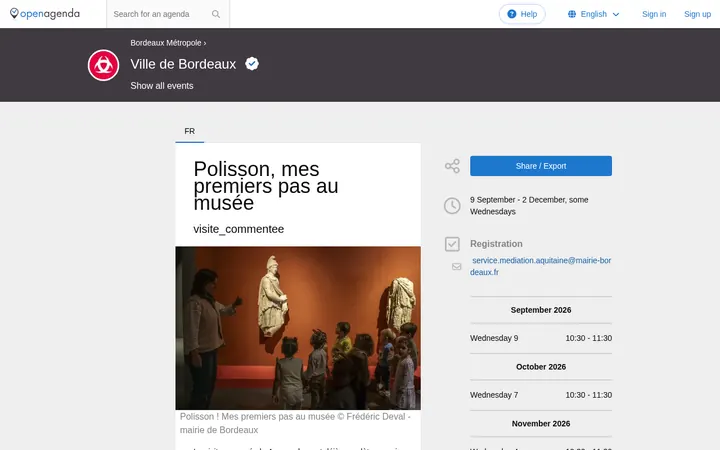This screenshot has height=450, width=720.
Task: Open the Help button
Action: click(522, 14)
